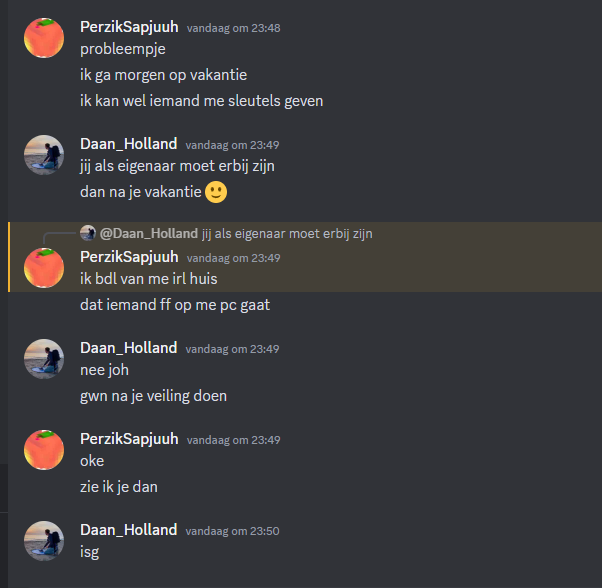Click Daan_Holland username above 'nee joh'
The width and height of the screenshot is (602, 588).
(128, 348)
